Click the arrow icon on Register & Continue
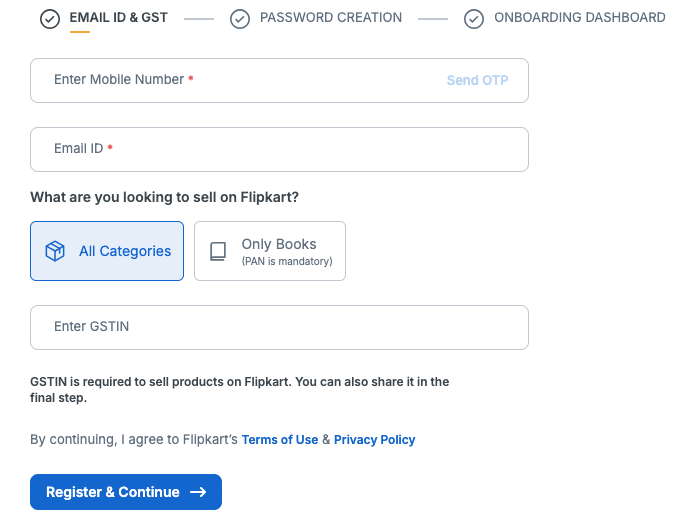 point(198,492)
